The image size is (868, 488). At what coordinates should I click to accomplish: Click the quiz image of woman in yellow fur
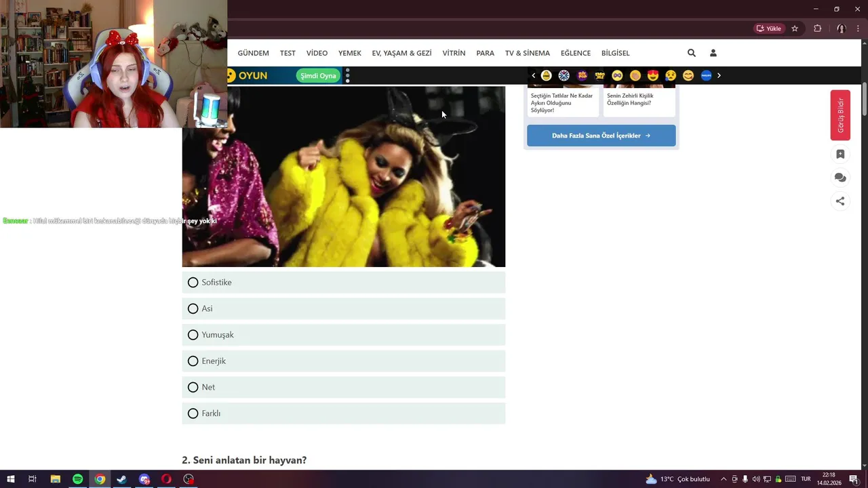[x=343, y=176]
